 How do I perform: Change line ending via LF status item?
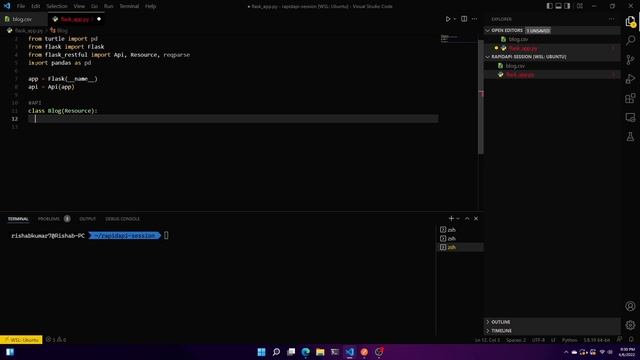[x=553, y=340]
